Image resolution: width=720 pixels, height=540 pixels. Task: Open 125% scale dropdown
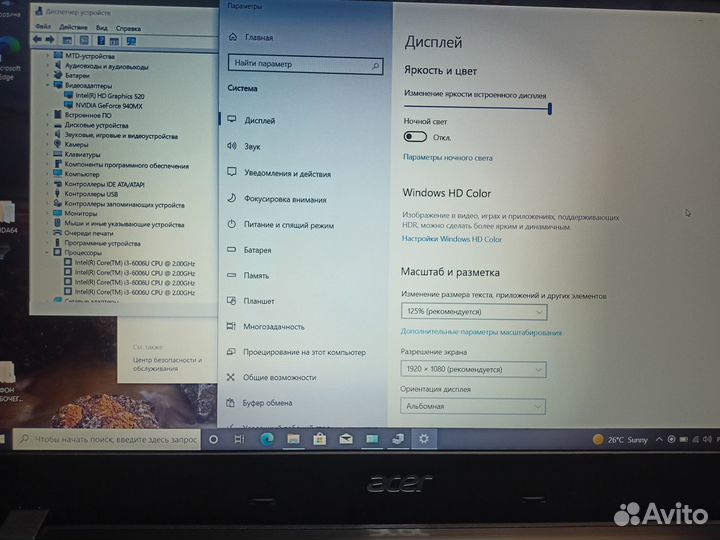click(474, 311)
